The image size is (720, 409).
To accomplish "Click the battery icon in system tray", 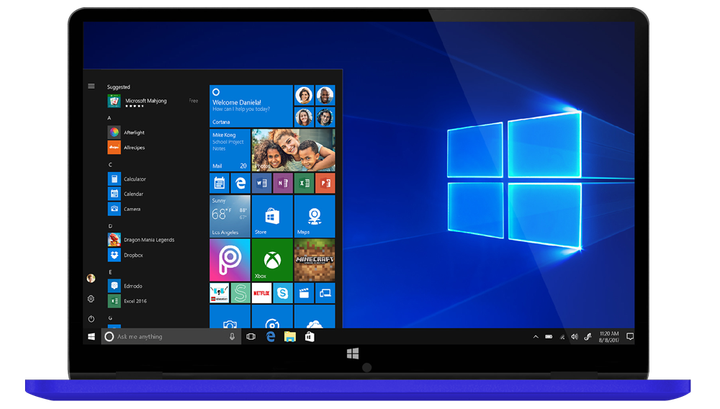I will coord(549,336).
